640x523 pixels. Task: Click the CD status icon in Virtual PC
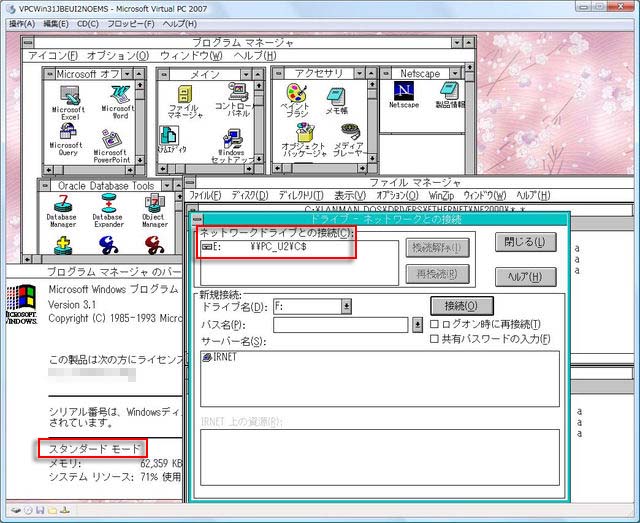click(28, 510)
